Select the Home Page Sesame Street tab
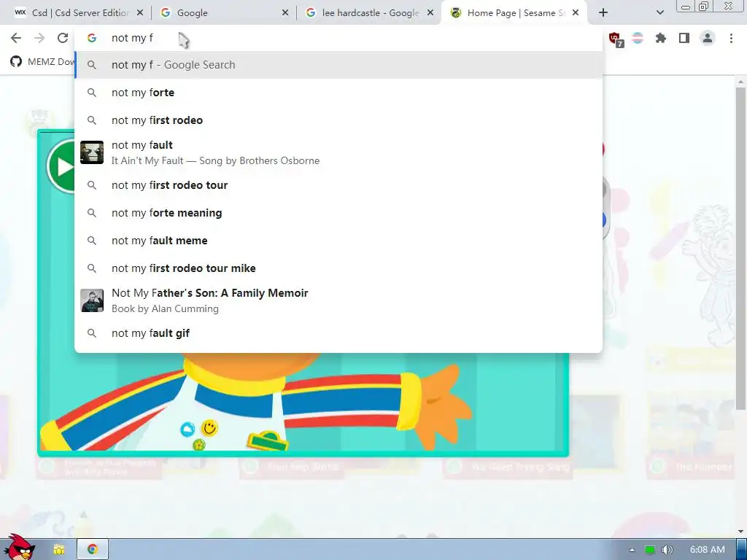Screen dimensions: 747x560 coord(514,13)
